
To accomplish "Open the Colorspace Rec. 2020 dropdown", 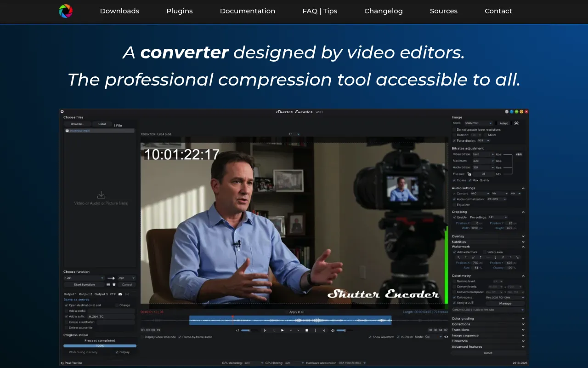I will click(x=505, y=298).
